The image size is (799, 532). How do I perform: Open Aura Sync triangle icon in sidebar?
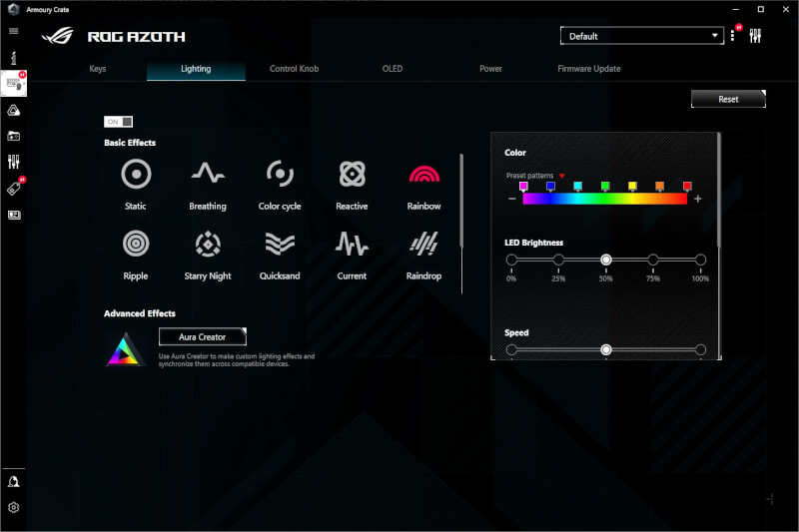14,110
